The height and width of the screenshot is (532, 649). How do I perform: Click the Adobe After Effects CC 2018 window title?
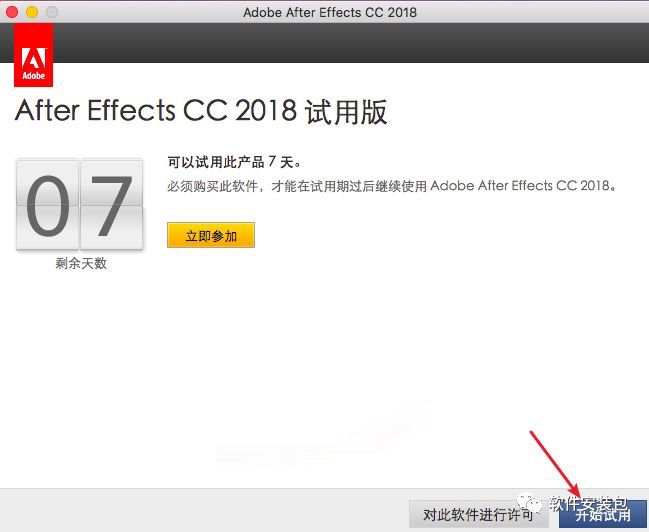coord(330,12)
